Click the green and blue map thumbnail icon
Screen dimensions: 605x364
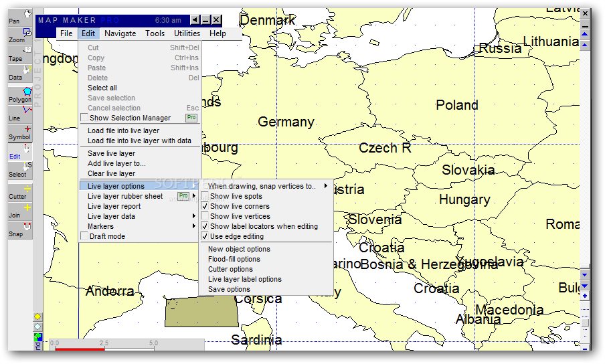[x=37, y=337]
